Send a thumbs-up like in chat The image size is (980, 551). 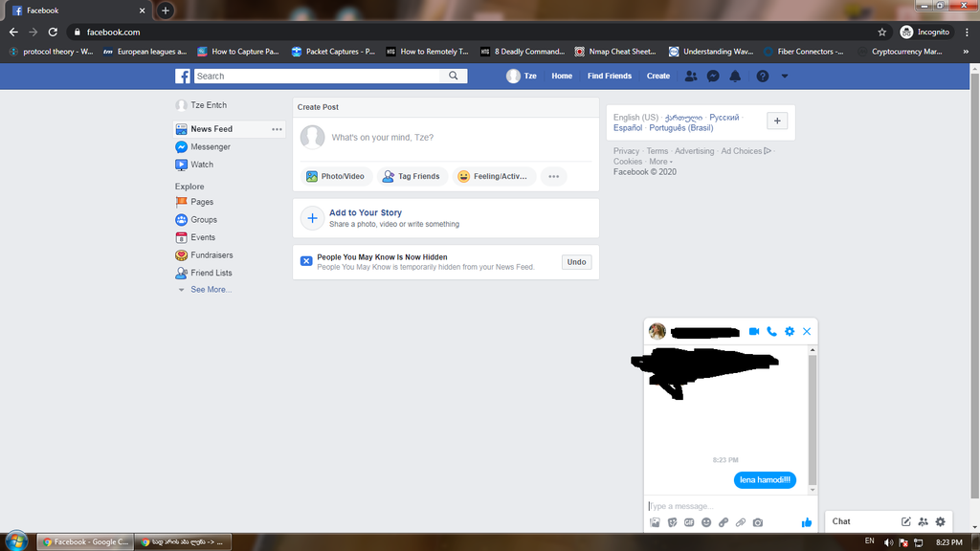click(806, 522)
